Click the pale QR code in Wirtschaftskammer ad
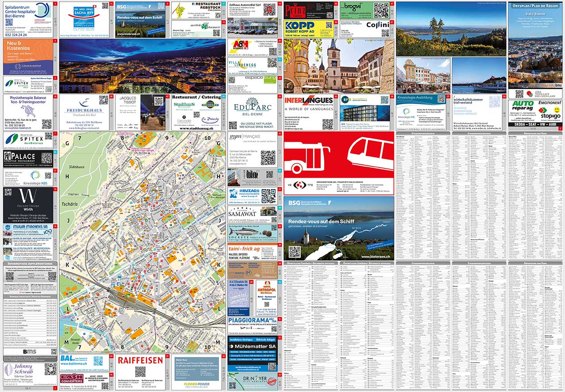This screenshot has height=392, width=565. coord(494,102)
